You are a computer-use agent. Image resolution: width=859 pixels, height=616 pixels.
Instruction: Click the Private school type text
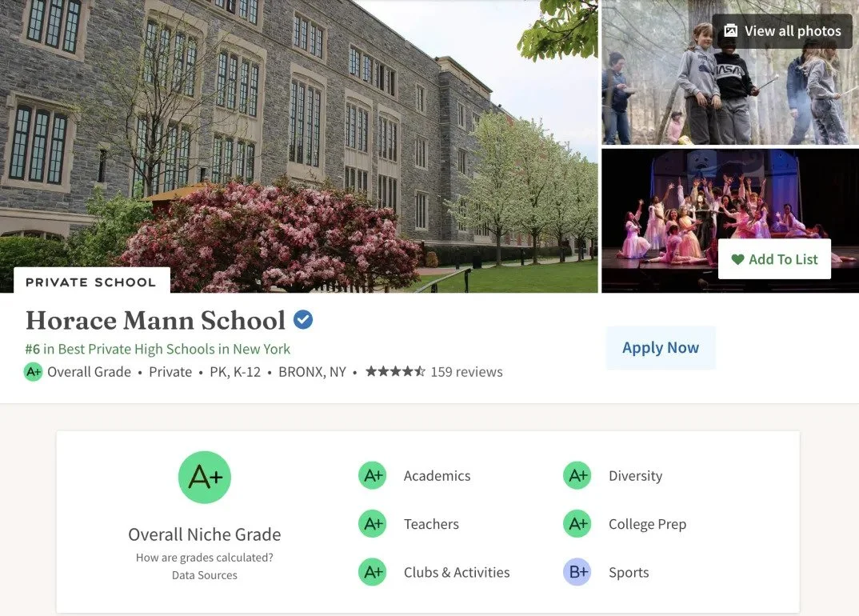click(x=170, y=371)
